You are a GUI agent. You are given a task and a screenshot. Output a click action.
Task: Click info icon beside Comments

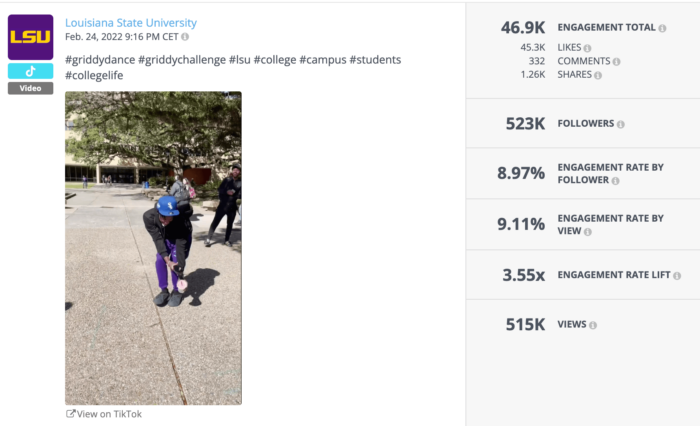coord(616,62)
